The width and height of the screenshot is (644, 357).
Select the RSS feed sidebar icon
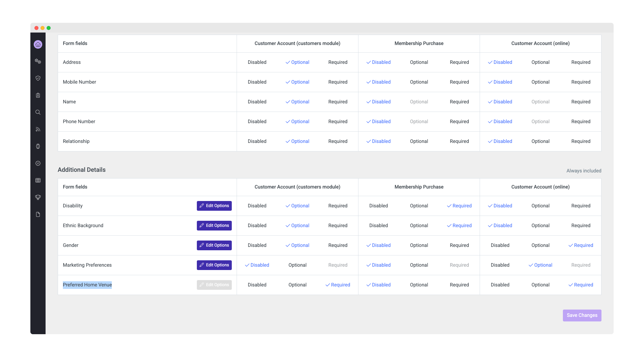click(x=38, y=129)
